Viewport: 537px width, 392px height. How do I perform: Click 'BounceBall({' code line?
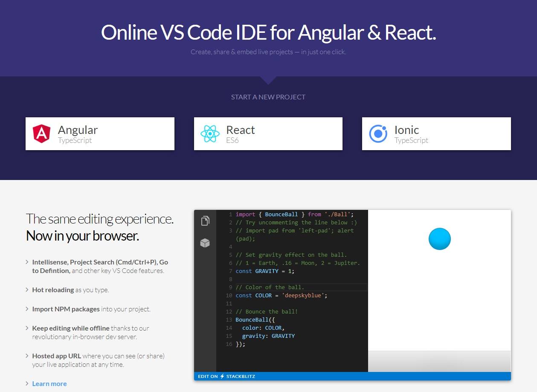point(255,319)
